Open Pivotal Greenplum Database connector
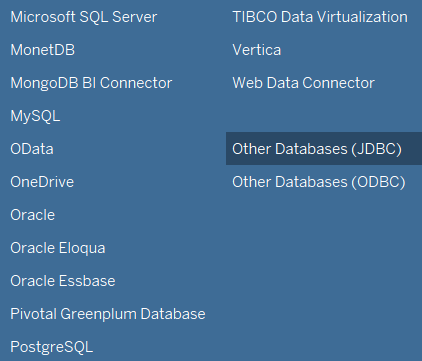This screenshot has height=361, width=422. coord(108,314)
